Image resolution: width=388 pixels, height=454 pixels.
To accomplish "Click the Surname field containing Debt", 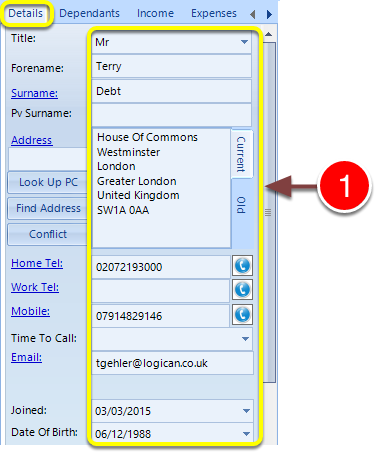I will tap(171, 91).
